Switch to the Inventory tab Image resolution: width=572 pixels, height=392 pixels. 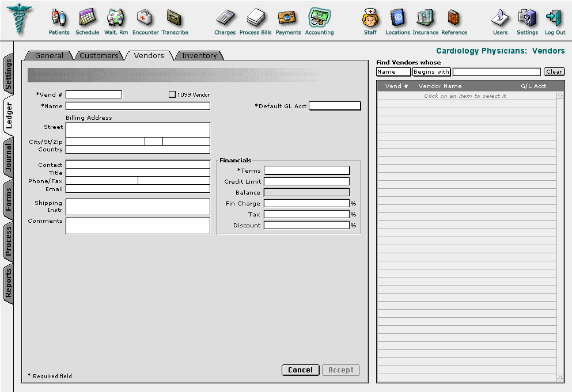(x=199, y=55)
